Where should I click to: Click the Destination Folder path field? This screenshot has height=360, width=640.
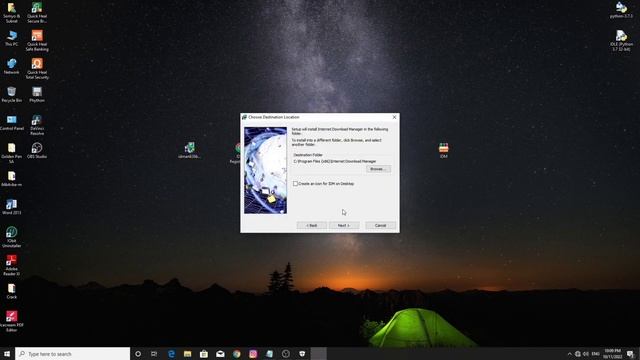pyautogui.click(x=335, y=161)
